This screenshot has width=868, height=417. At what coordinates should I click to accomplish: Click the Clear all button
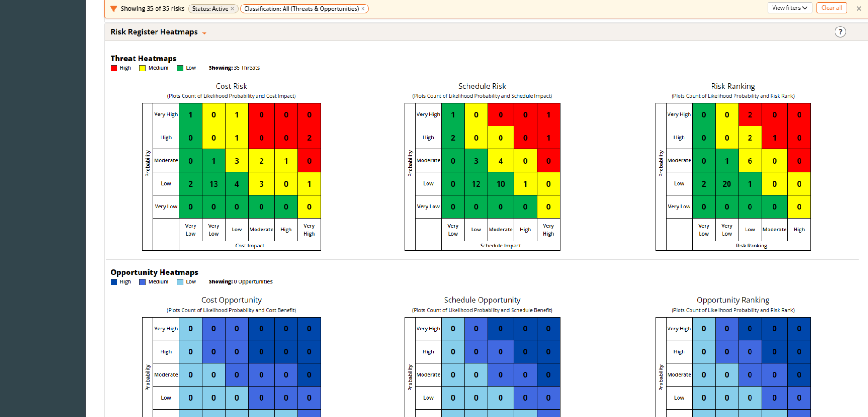[831, 8]
